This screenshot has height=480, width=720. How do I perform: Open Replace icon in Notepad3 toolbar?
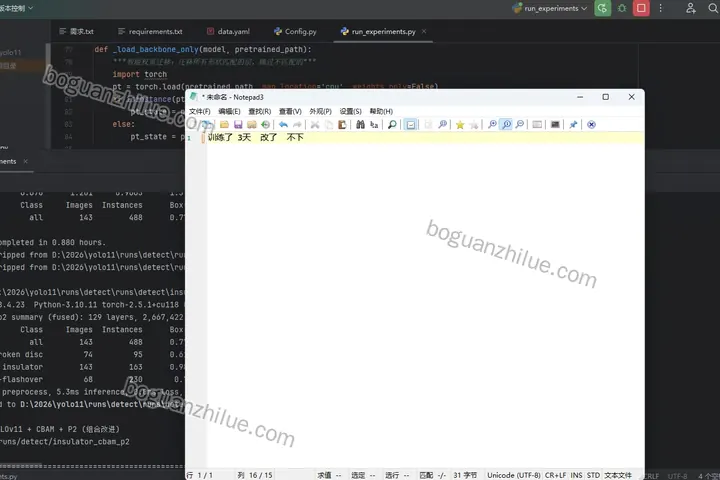coord(374,124)
